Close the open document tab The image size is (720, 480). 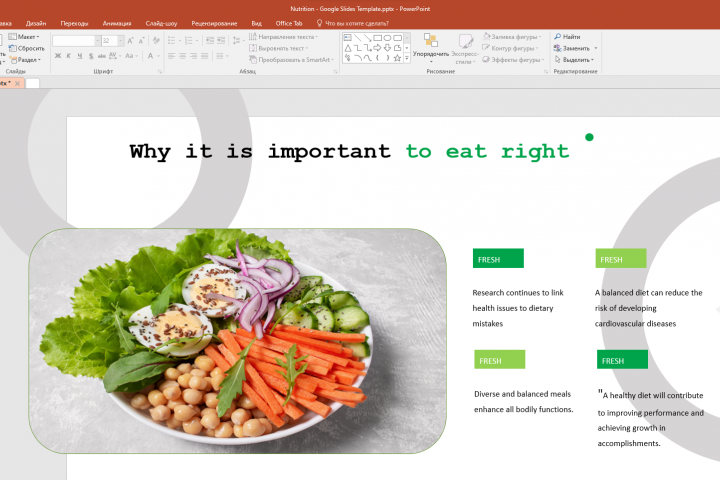click(x=17, y=83)
